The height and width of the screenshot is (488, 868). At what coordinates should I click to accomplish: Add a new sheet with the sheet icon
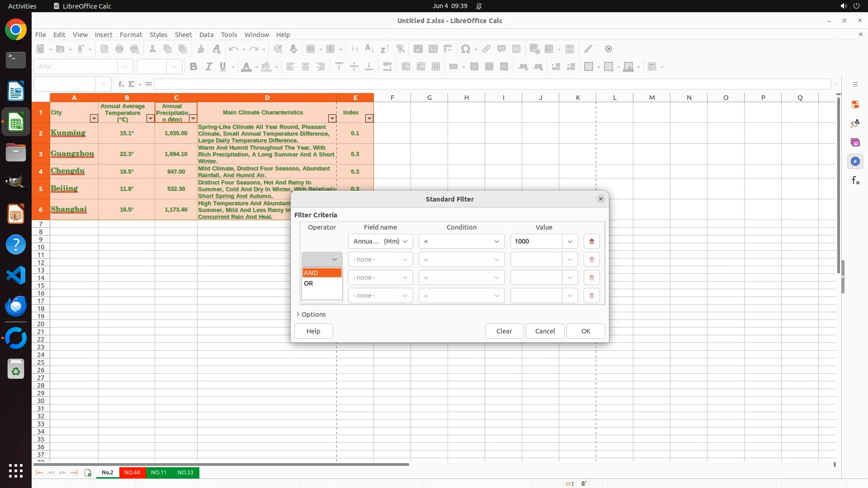[88, 473]
